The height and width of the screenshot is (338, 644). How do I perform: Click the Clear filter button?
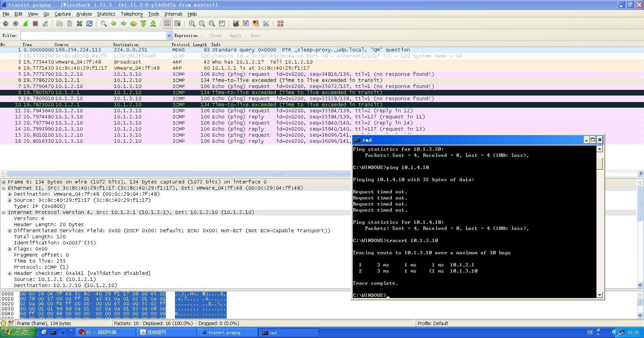click(x=216, y=35)
